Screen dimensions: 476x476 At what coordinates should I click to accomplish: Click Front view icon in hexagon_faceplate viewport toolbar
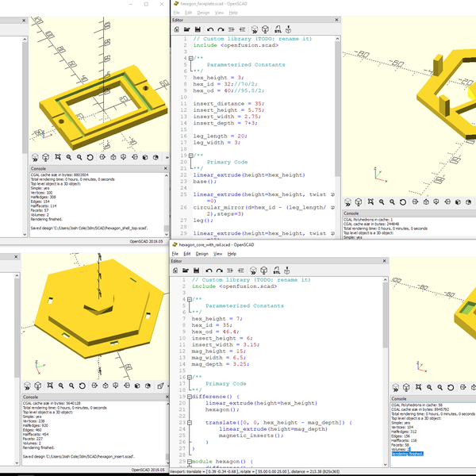point(458,202)
